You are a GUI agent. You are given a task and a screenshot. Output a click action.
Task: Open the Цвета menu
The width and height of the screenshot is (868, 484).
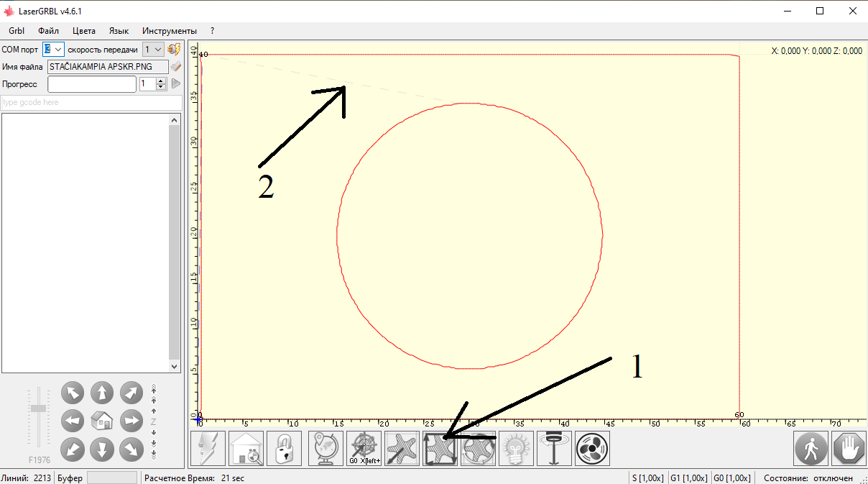83,30
